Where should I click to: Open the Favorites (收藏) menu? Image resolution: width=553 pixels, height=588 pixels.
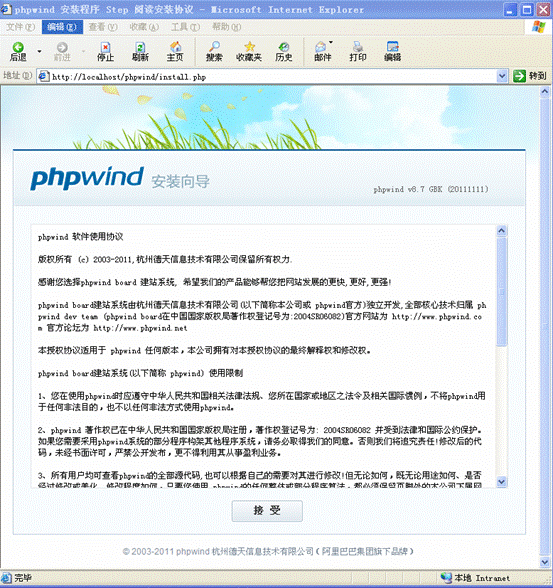point(144,27)
